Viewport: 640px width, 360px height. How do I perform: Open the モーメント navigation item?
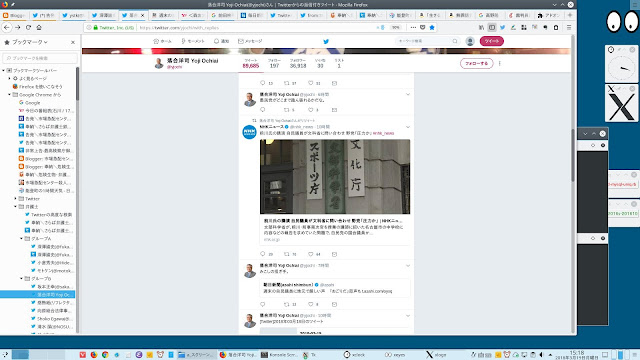193,41
